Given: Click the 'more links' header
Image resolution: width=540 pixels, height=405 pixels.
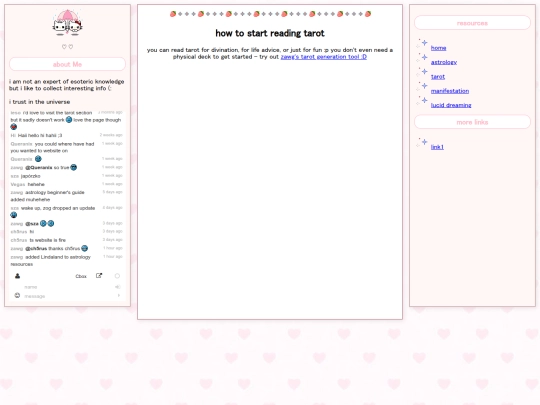Looking at the screenshot, I should (472, 122).
